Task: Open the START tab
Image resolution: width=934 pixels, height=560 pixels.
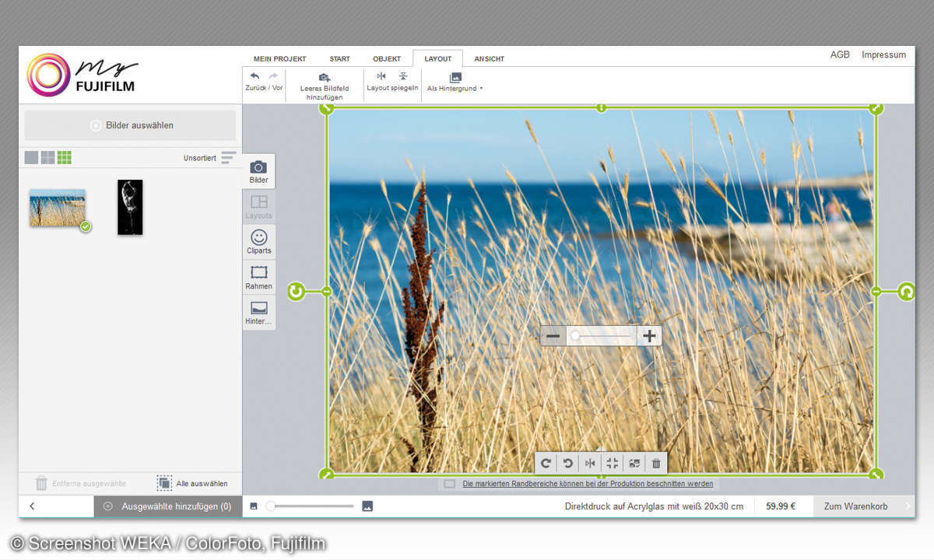Action: pos(339,59)
